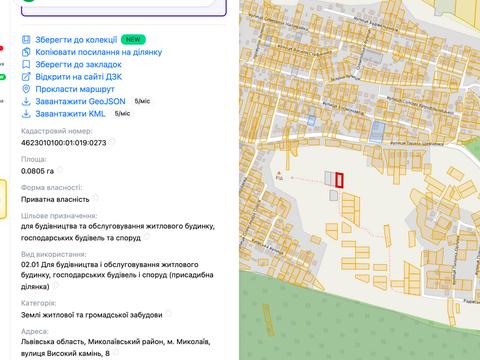Image resolution: width=480 pixels, height=360 pixels.
Task: Select the gray parcel below the red parcel
Action: (333, 196)
